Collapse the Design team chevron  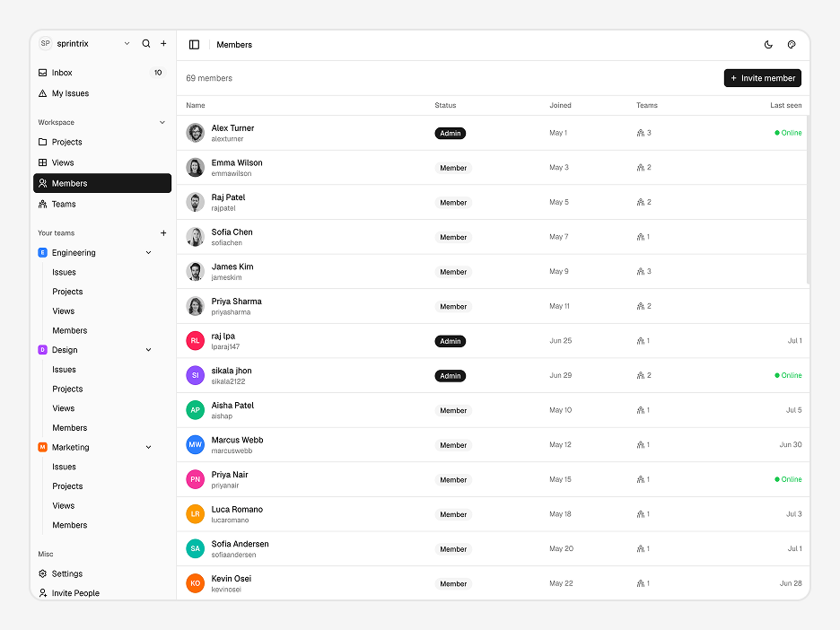pyautogui.click(x=148, y=350)
